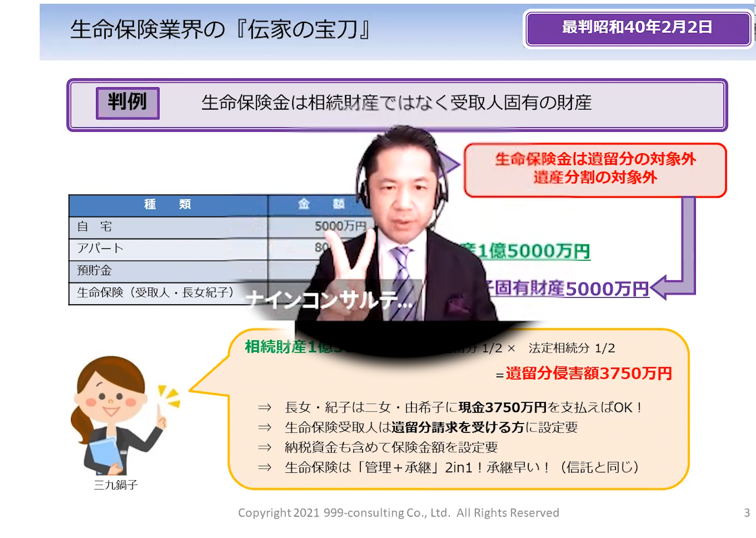The height and width of the screenshot is (538, 756).
Task: Select the アパート table row
Action: (168, 249)
